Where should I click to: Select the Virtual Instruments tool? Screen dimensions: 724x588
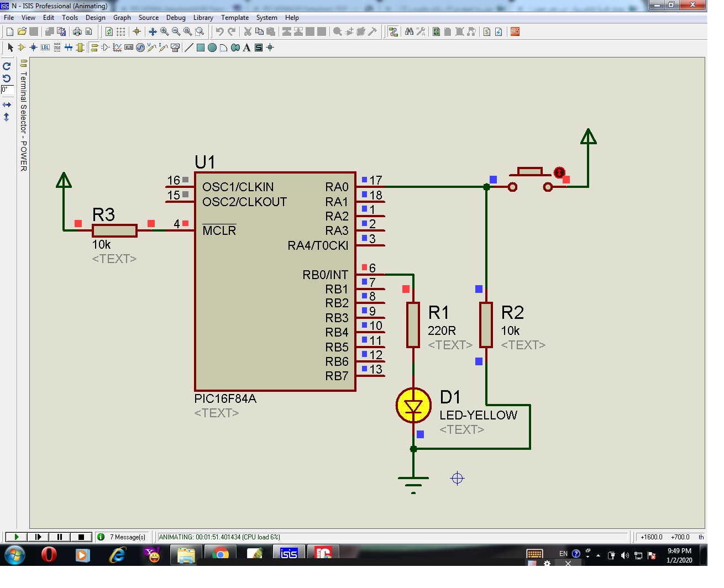click(175, 48)
